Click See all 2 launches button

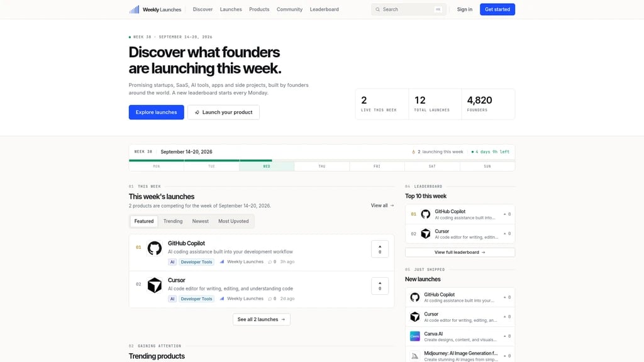coord(262,319)
